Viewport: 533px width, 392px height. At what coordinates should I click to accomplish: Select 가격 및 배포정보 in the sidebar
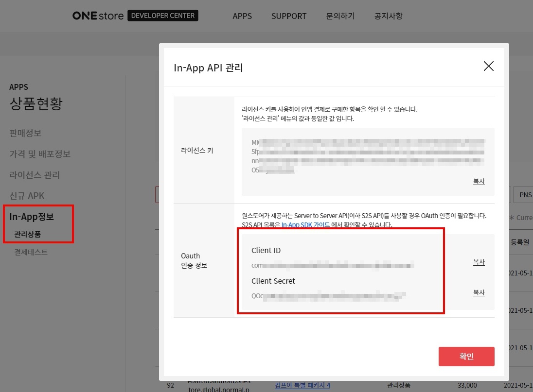point(40,154)
